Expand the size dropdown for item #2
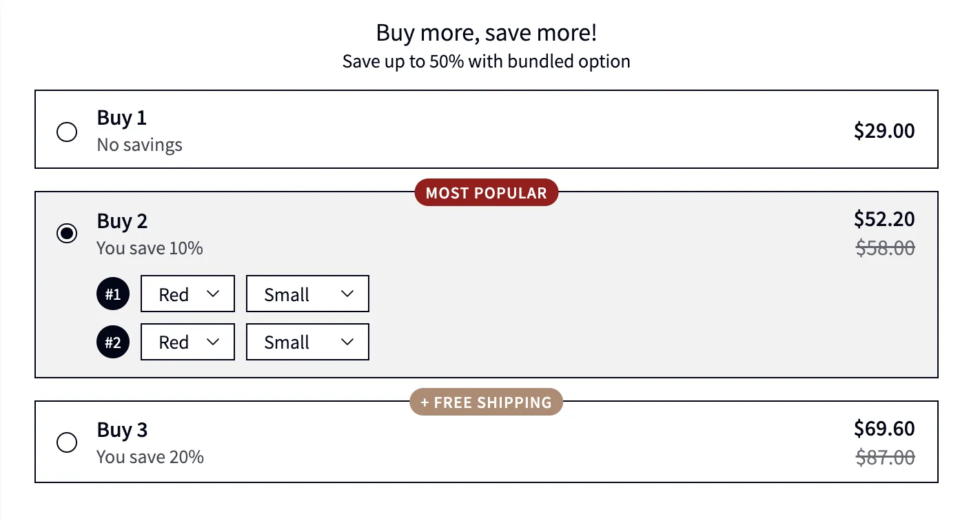980x521 pixels. [x=307, y=342]
